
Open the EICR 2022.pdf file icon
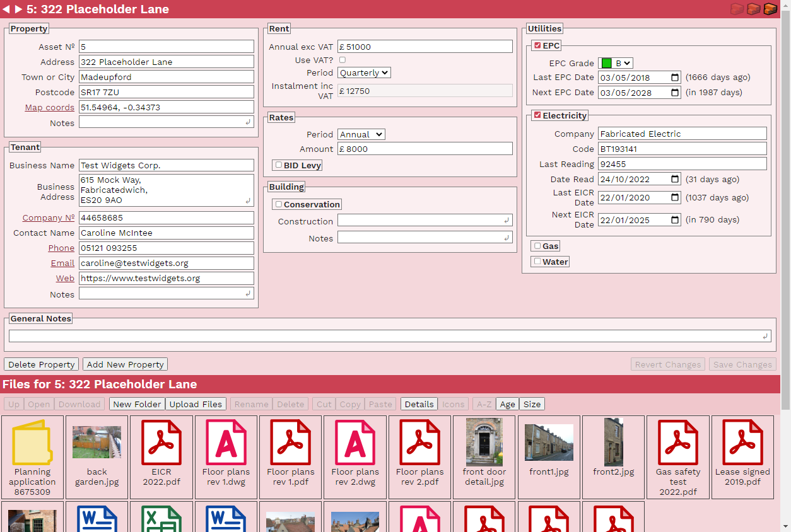161,442
